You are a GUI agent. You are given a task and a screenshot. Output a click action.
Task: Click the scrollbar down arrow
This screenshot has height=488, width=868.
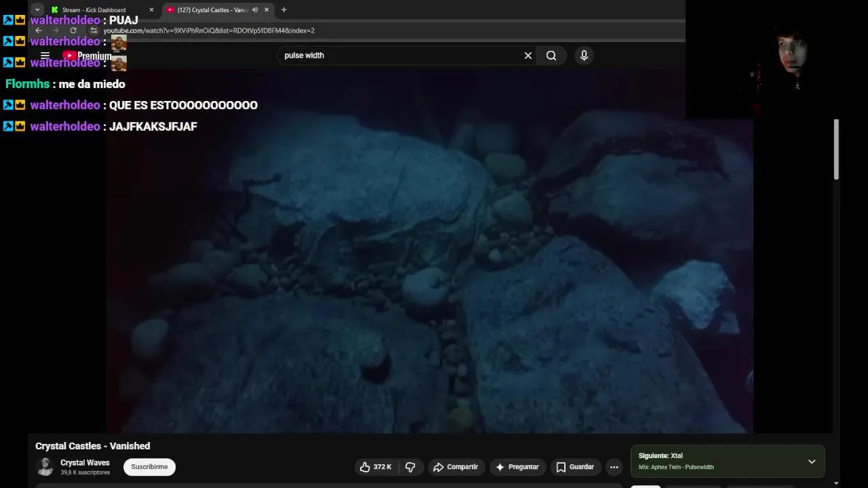pos(836,483)
